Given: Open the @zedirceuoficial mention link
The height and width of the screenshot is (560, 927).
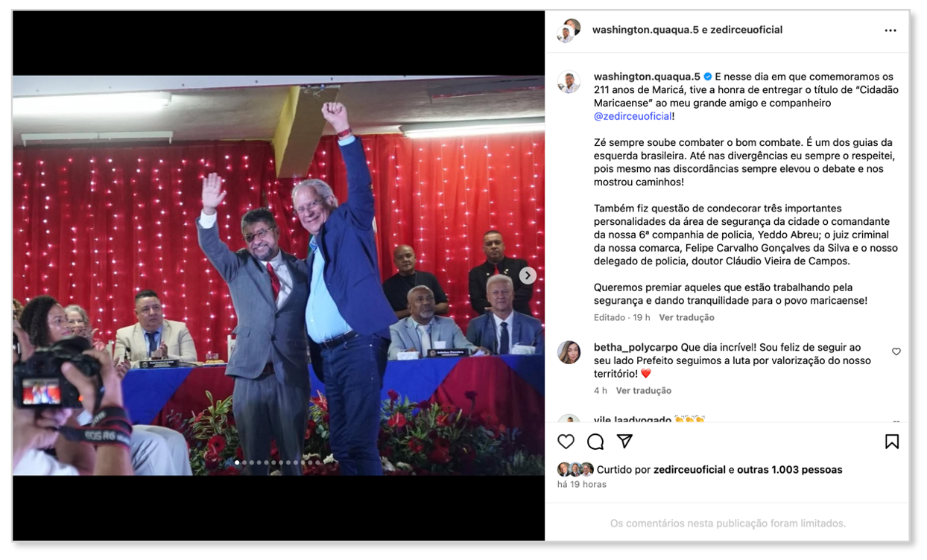Looking at the screenshot, I should pyautogui.click(x=633, y=116).
